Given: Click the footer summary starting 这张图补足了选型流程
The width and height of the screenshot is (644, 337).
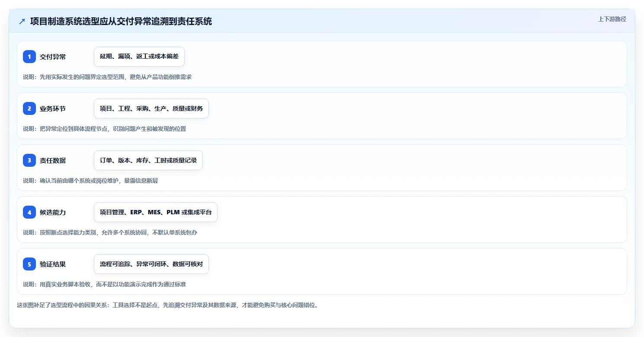Looking at the screenshot, I should point(167,305).
